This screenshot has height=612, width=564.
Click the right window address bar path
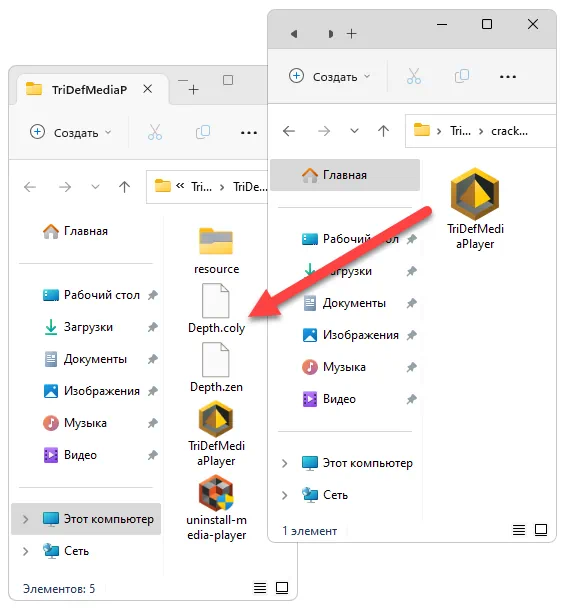point(480,131)
